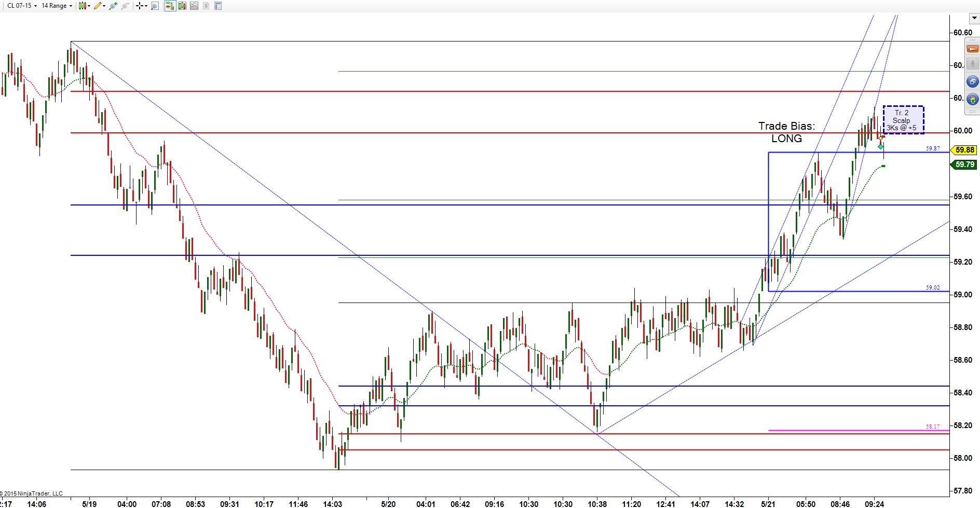Click the 57.80 price axis label
This screenshot has width=980, height=508.
pos(963,491)
